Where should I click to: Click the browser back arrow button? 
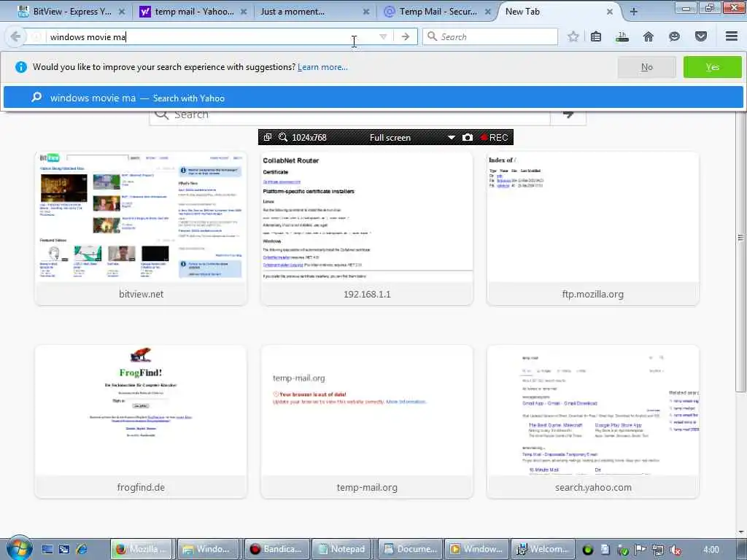click(15, 36)
